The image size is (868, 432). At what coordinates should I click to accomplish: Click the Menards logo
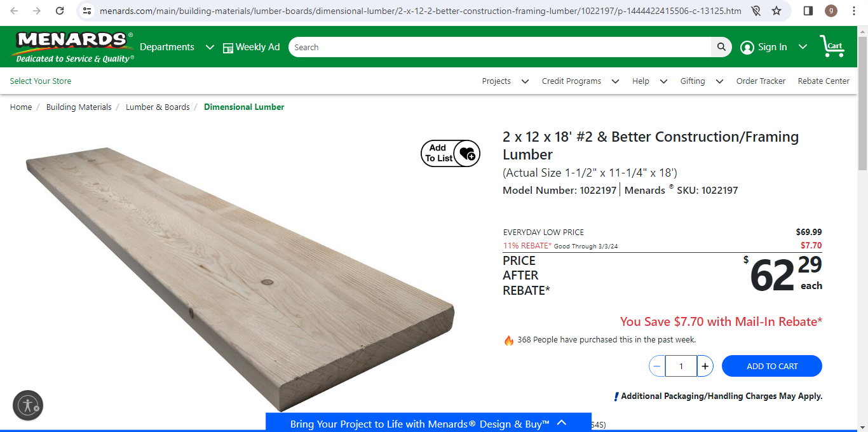(x=72, y=47)
